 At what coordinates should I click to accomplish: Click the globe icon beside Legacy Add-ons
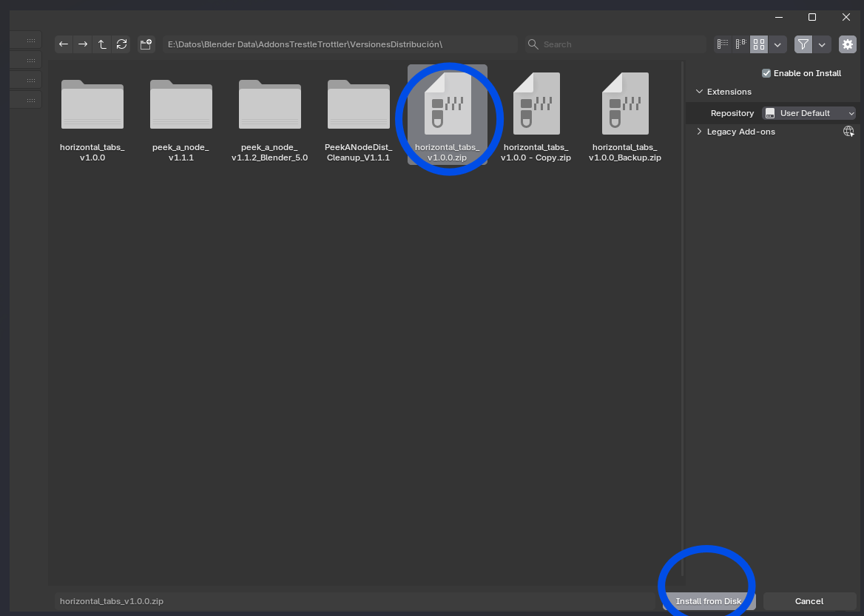pyautogui.click(x=848, y=131)
